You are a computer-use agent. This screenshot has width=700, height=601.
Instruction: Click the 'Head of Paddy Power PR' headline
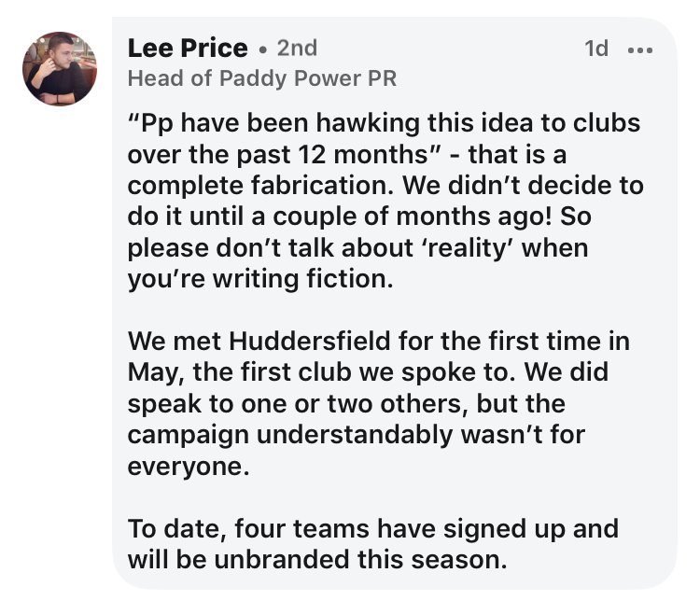click(x=261, y=79)
